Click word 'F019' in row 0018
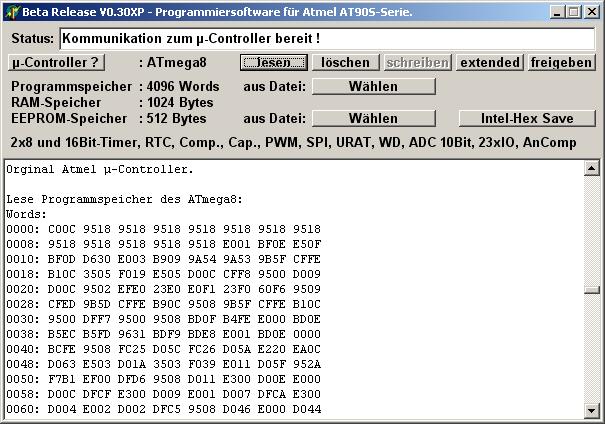605x424 pixels. click(132, 274)
